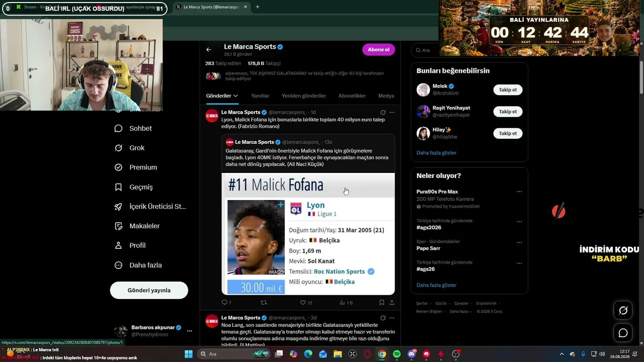Ask Grok about the Malick Fofana post
Image resolution: width=644 pixels, height=362 pixels.
pos(383,112)
